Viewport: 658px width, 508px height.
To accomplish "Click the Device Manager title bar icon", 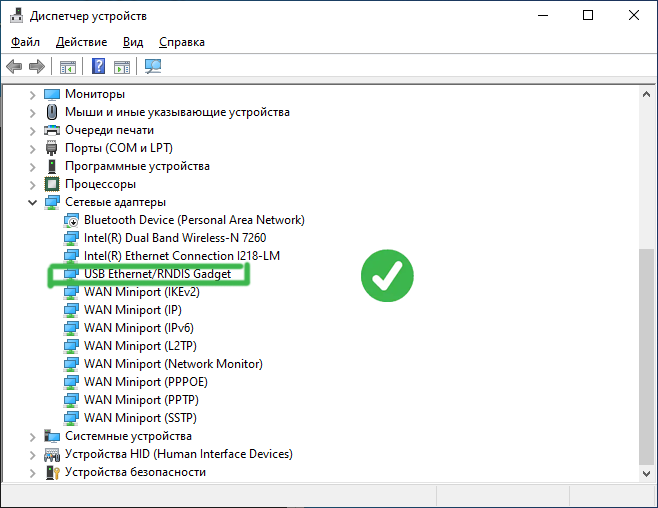I will (x=16, y=16).
